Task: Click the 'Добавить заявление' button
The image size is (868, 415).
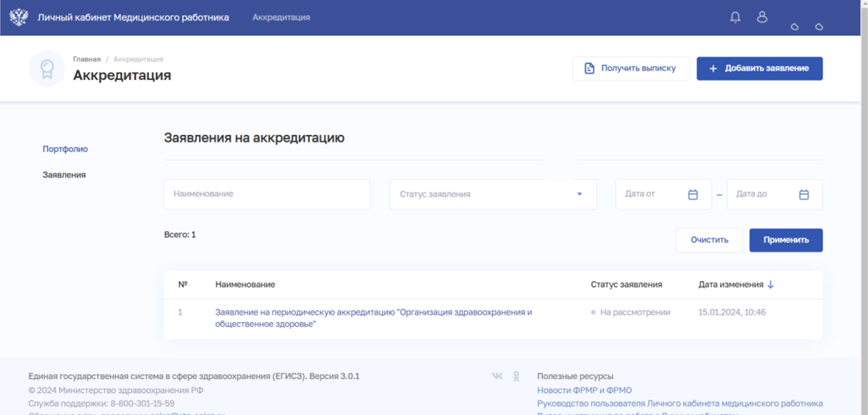Action: coord(759,69)
